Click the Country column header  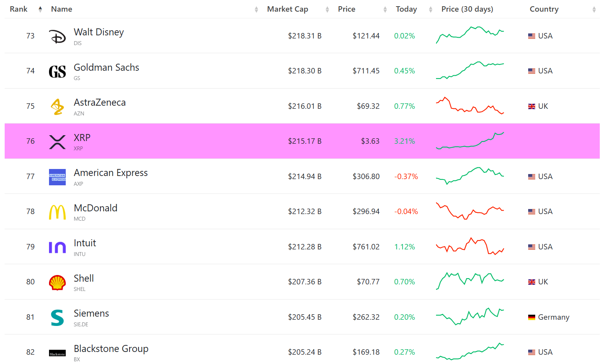coord(544,9)
